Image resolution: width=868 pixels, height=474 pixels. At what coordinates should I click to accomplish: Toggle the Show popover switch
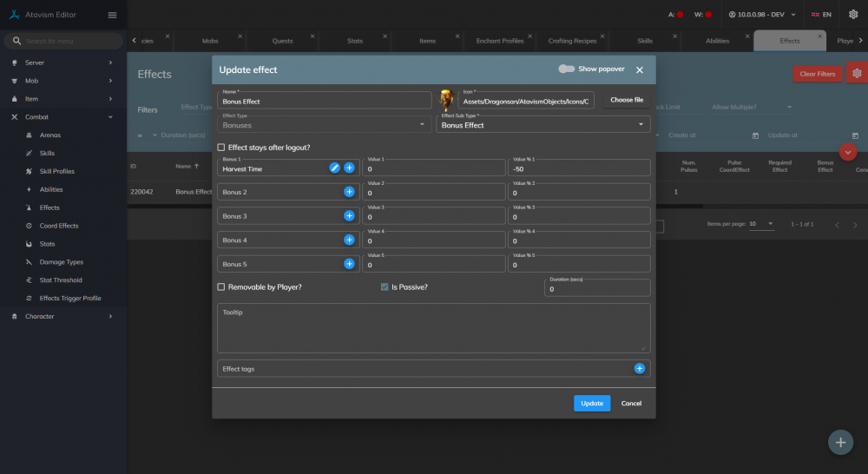(x=566, y=69)
